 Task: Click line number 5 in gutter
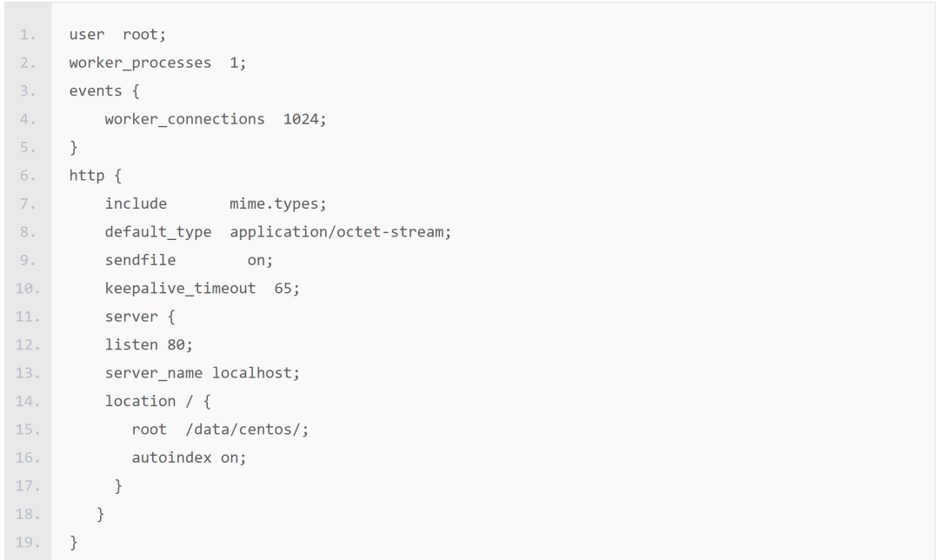click(28, 147)
